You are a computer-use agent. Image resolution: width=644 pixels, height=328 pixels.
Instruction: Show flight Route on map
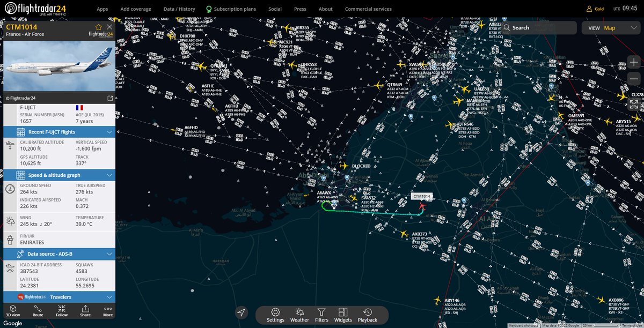tap(38, 311)
